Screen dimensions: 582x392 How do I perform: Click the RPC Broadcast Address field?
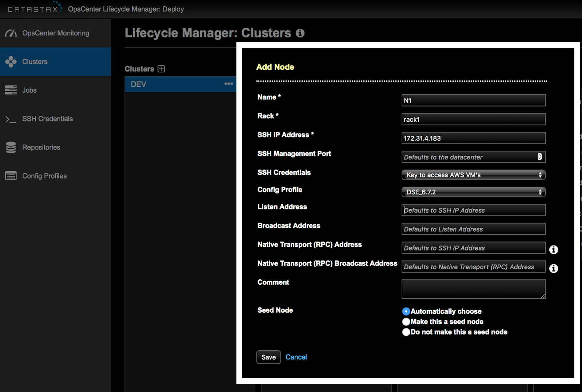click(474, 267)
